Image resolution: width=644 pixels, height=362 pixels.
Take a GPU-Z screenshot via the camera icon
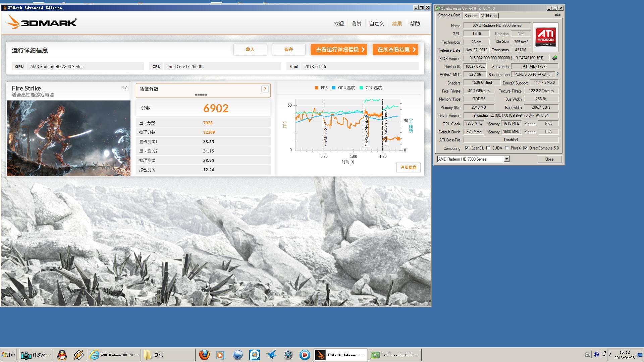558,15
